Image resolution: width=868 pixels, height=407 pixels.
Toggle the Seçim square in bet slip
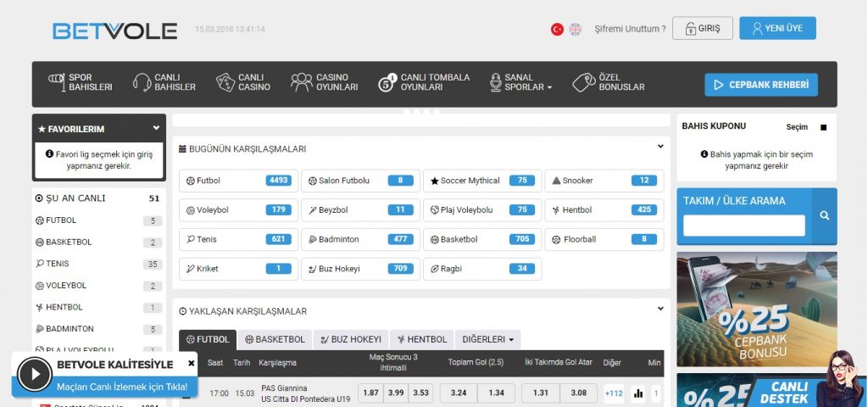click(823, 127)
